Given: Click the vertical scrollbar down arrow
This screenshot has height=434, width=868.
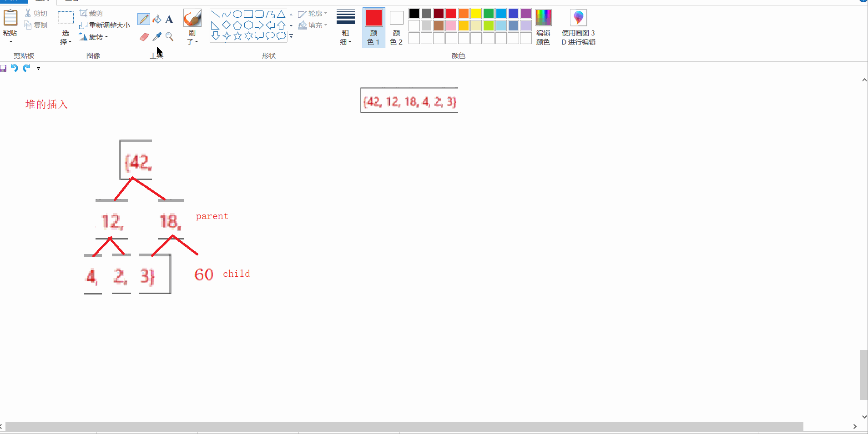Looking at the screenshot, I should click(x=864, y=417).
